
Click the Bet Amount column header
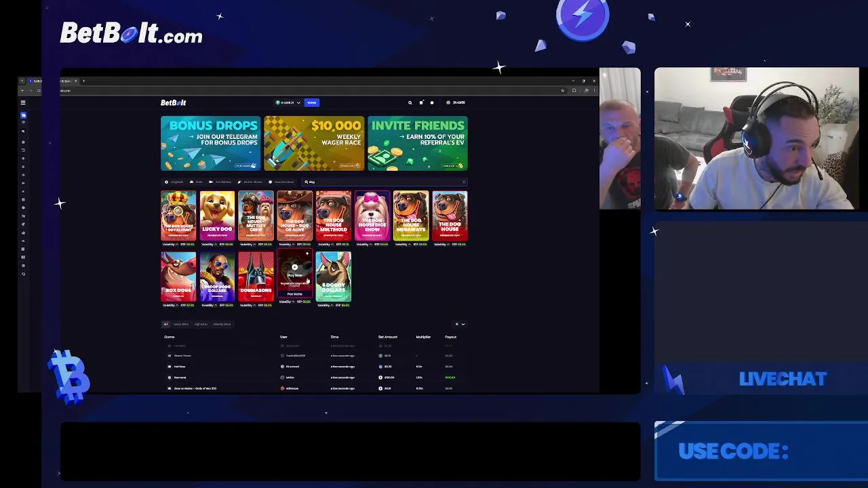coord(388,337)
